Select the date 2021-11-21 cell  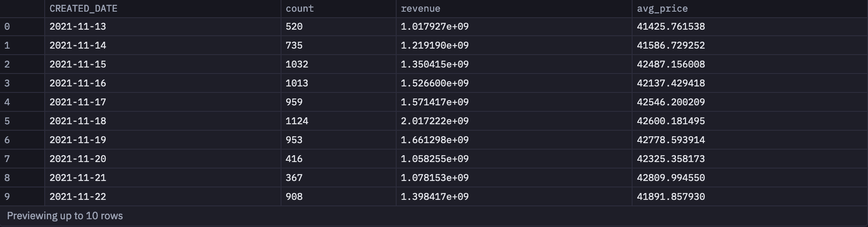[x=78, y=178]
